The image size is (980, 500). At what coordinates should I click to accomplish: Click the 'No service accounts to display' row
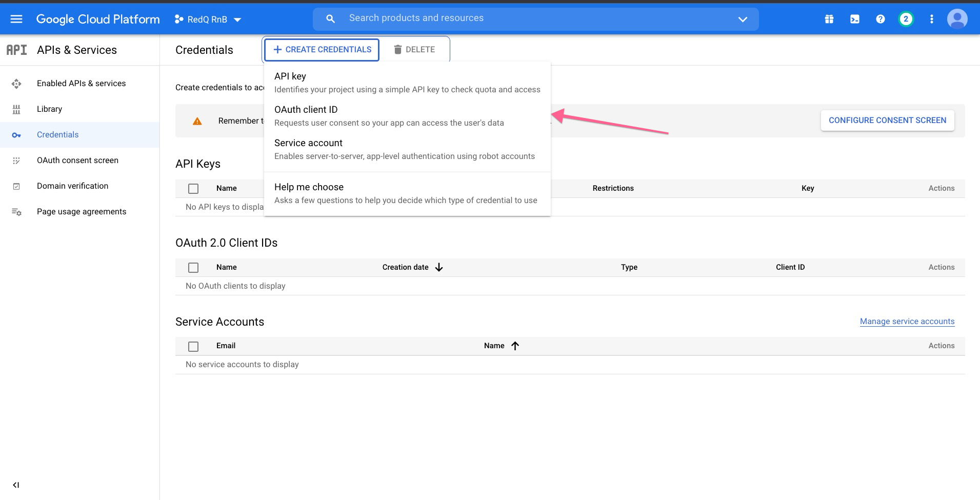point(570,365)
